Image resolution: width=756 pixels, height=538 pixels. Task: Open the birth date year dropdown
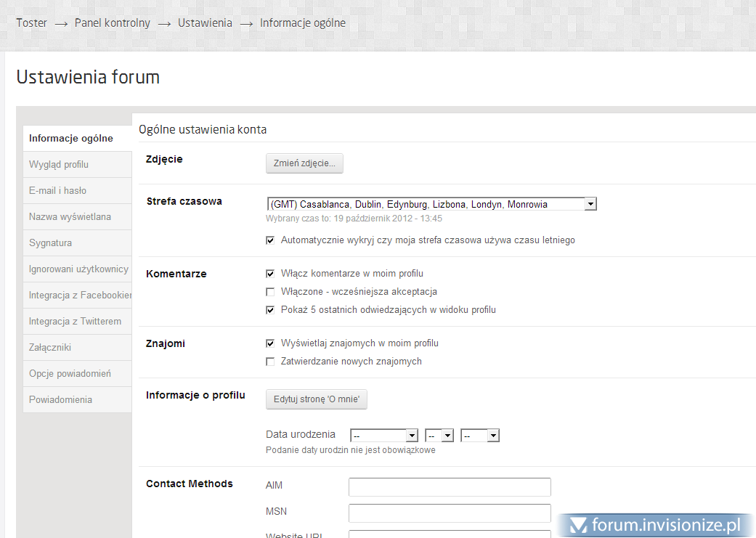point(480,436)
